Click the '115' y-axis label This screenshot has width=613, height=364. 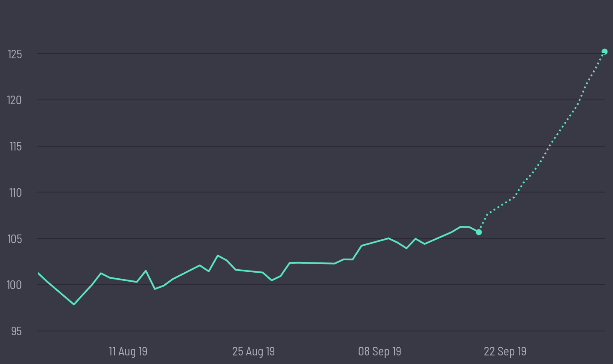(15, 146)
